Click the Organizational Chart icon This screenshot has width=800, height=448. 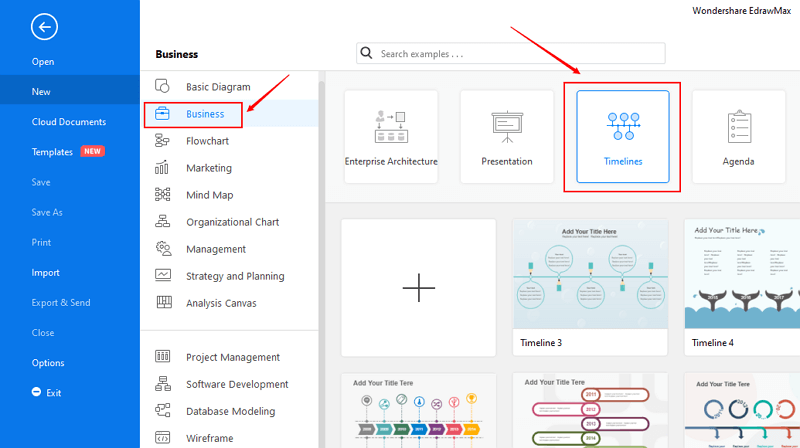tap(162, 221)
